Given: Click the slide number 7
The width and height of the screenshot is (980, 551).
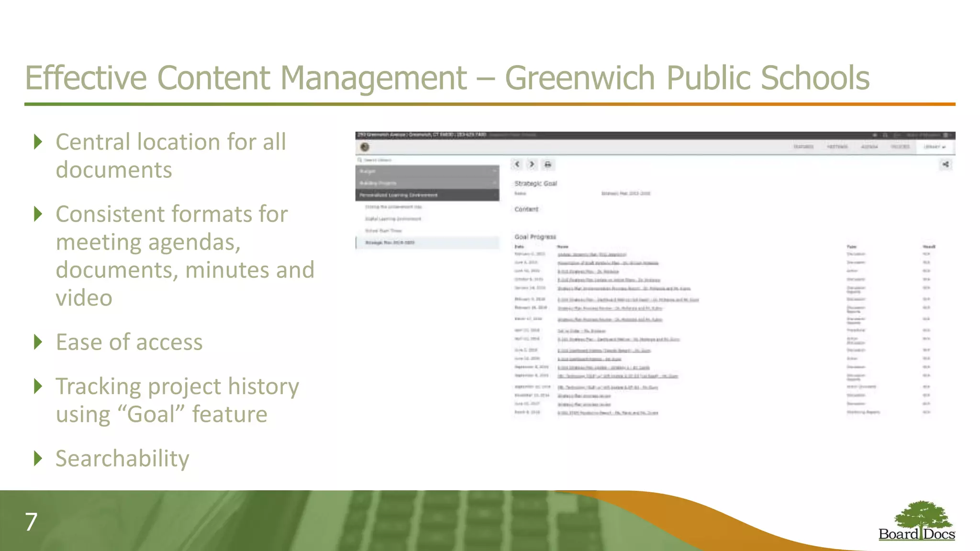Looking at the screenshot, I should click(31, 521).
